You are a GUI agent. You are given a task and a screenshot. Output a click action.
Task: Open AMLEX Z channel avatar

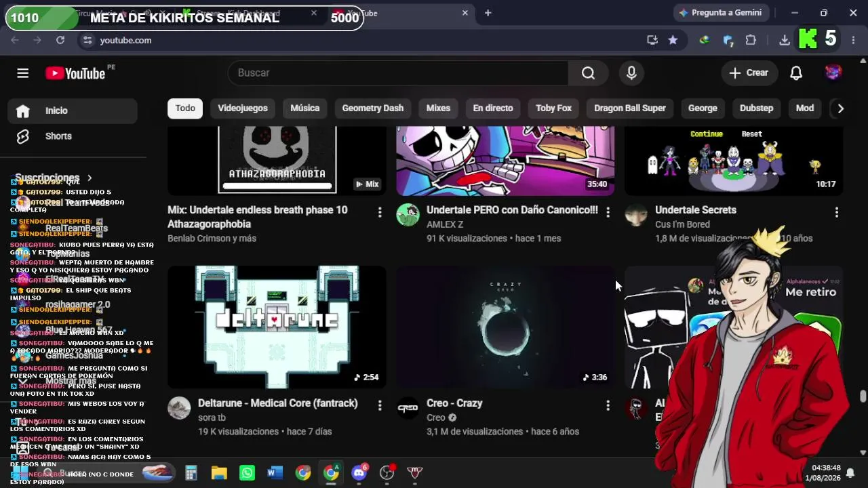(x=408, y=215)
